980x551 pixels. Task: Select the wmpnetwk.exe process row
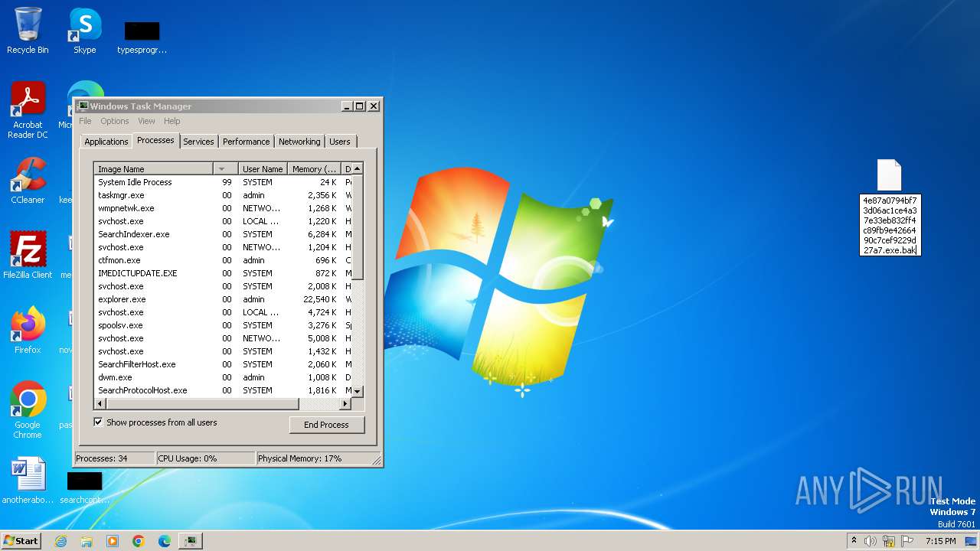tap(223, 208)
